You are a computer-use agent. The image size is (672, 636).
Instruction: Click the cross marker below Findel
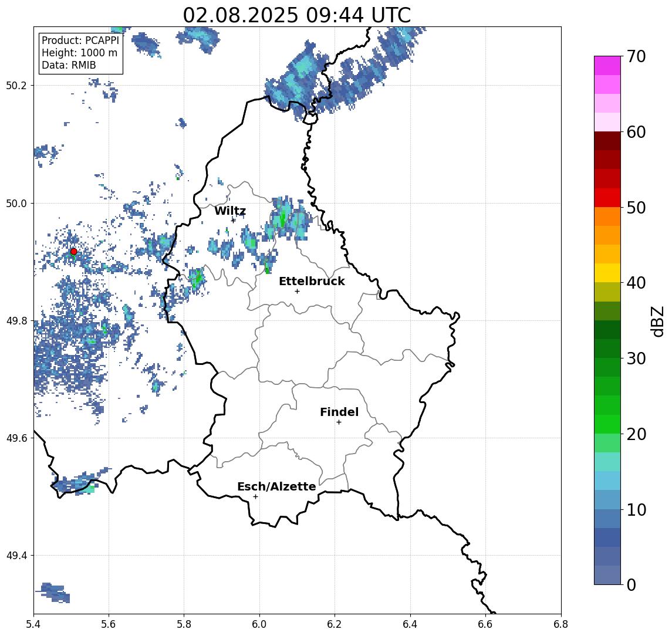coord(339,422)
